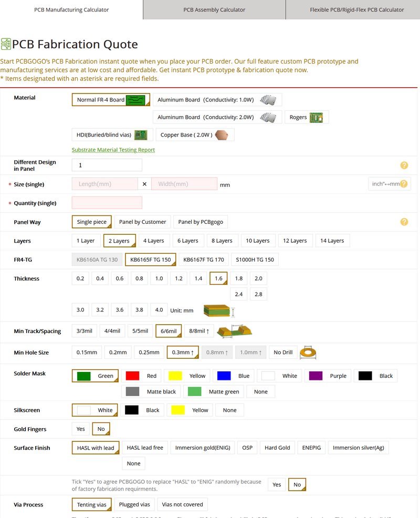Choose Immersion silver (Ag) finish
Image resolution: width=420 pixels, height=518 pixels.
pos(358,448)
